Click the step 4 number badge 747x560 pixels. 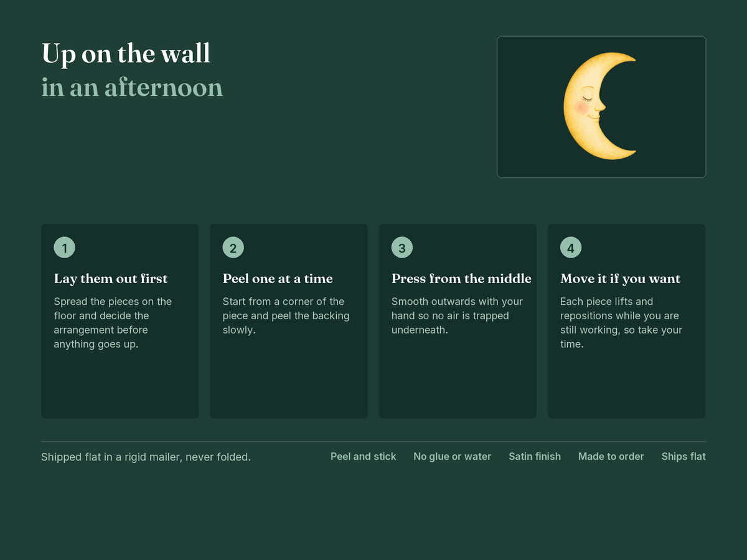click(x=571, y=248)
